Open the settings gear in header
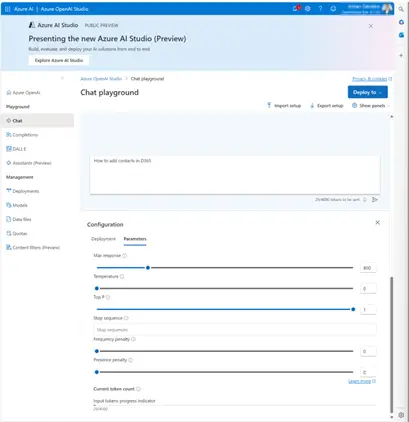409x422 pixels. tap(308, 9)
